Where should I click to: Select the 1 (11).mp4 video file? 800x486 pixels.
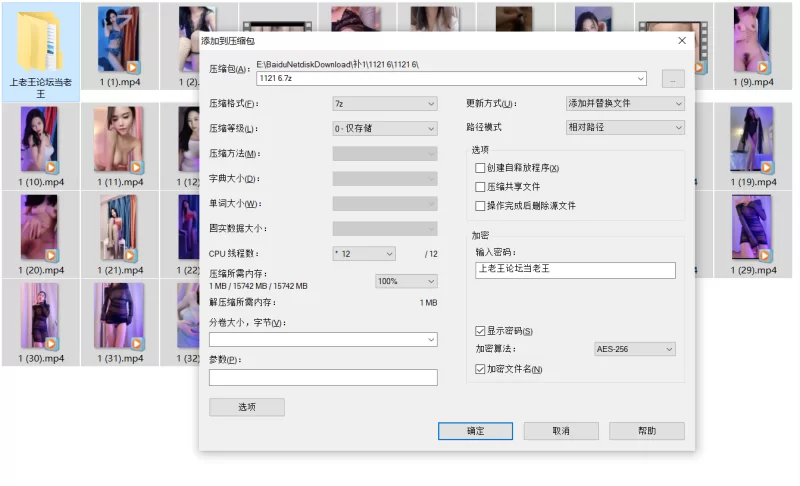(x=120, y=146)
